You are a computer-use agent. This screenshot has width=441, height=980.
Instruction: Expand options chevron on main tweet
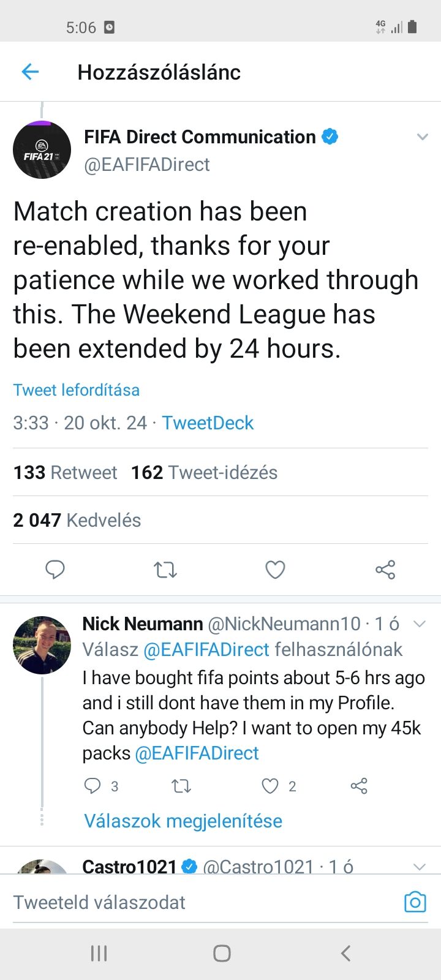click(422, 137)
